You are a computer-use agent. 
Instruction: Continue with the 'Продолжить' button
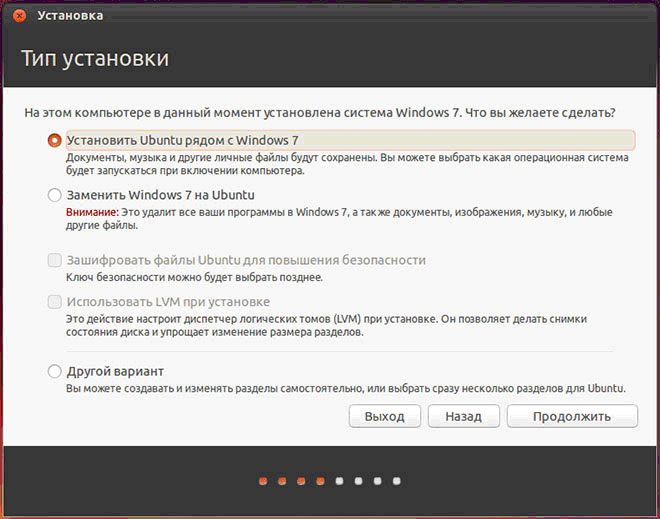tap(572, 416)
